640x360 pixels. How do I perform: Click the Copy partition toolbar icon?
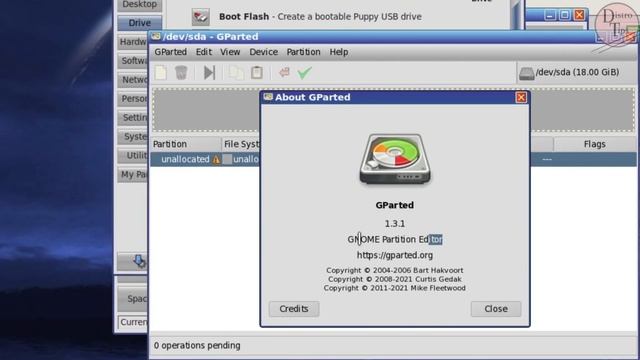point(236,73)
